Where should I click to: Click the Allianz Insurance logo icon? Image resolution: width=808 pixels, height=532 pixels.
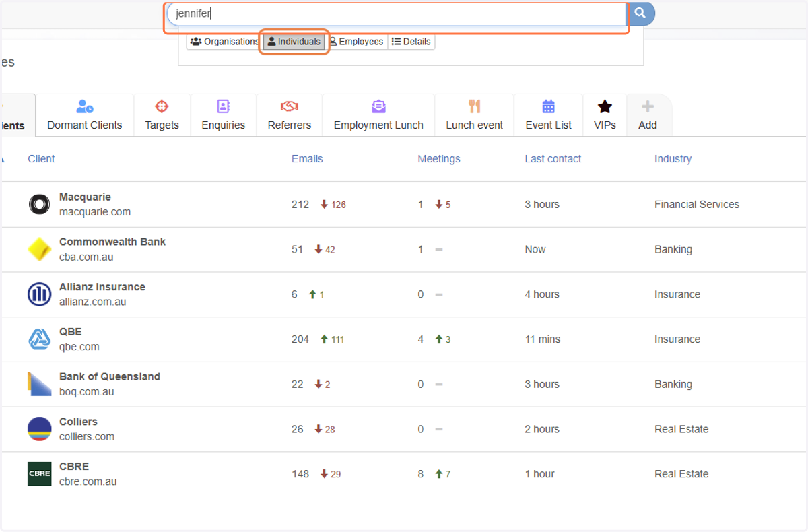coord(39,294)
